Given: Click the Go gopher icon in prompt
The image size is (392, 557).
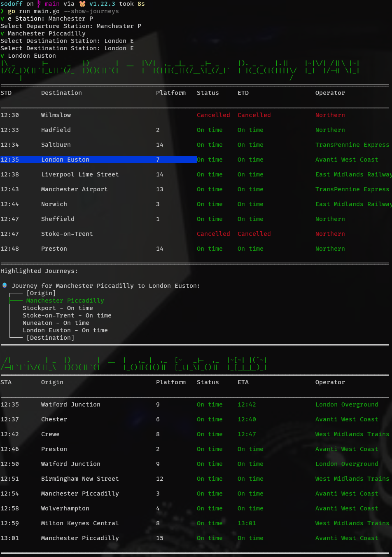Looking at the screenshot, I should tap(82, 4).
